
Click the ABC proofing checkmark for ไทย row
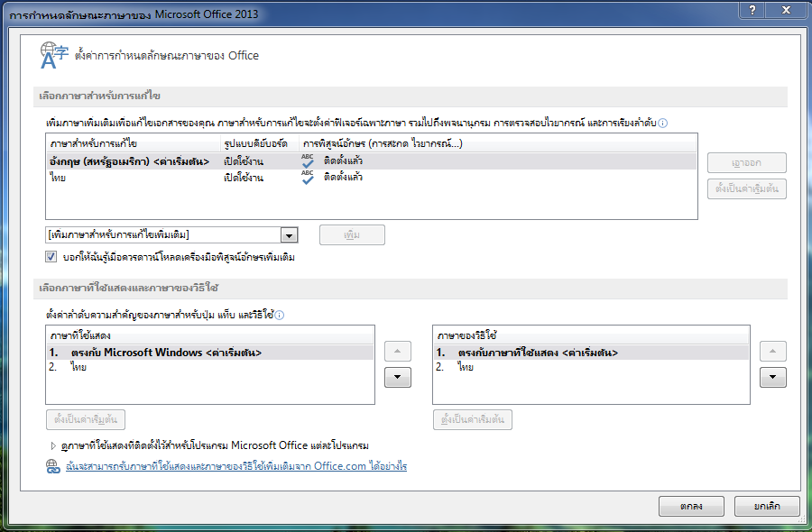pyautogui.click(x=308, y=178)
